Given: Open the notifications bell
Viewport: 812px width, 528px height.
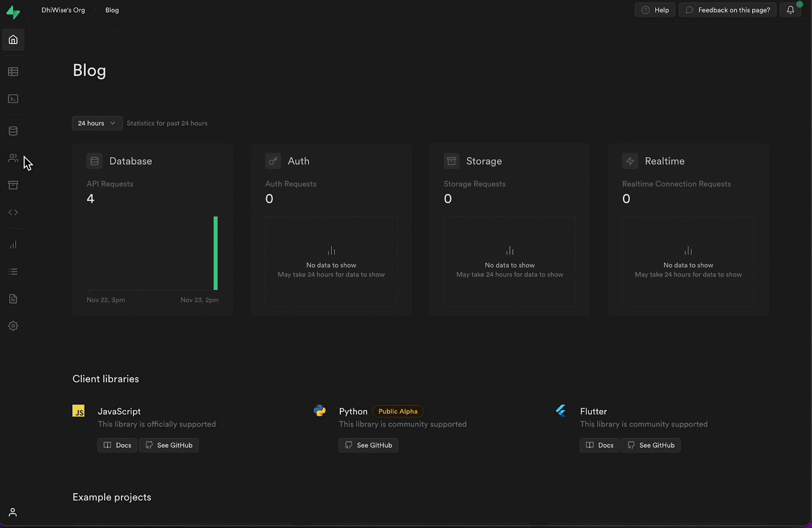Looking at the screenshot, I should 790,10.
